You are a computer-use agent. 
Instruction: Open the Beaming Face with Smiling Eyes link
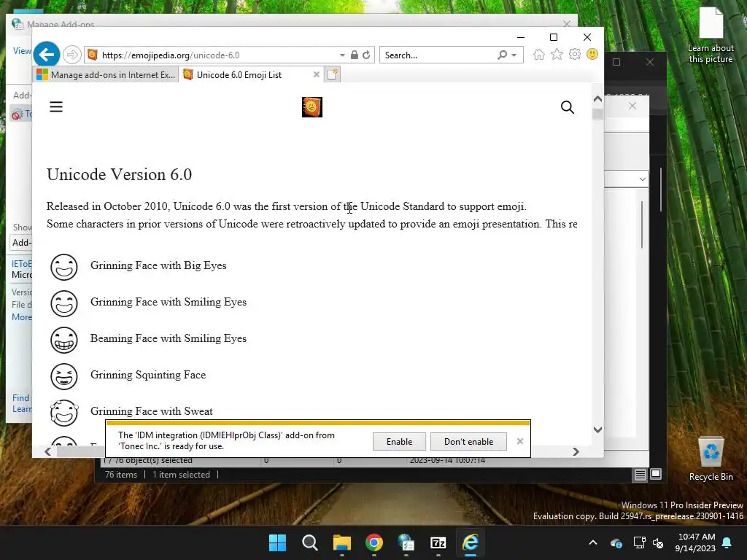tap(169, 338)
